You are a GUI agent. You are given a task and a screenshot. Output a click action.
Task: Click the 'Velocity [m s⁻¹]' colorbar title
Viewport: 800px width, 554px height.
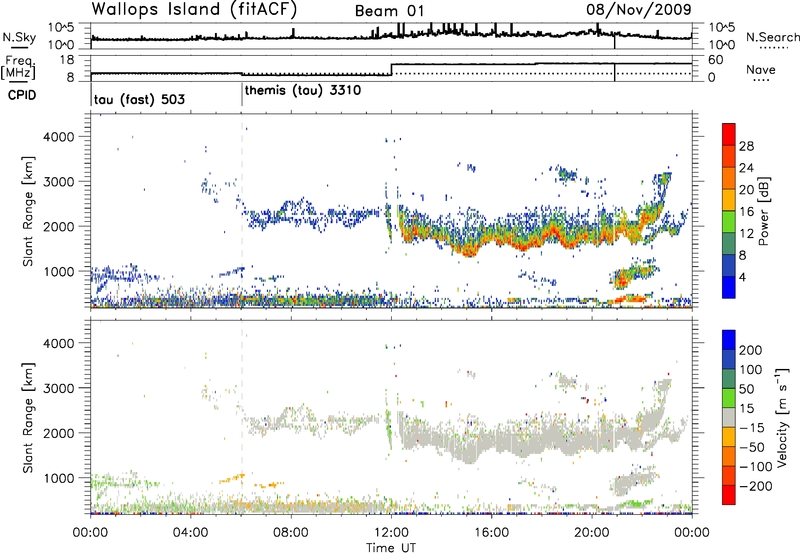(x=782, y=417)
